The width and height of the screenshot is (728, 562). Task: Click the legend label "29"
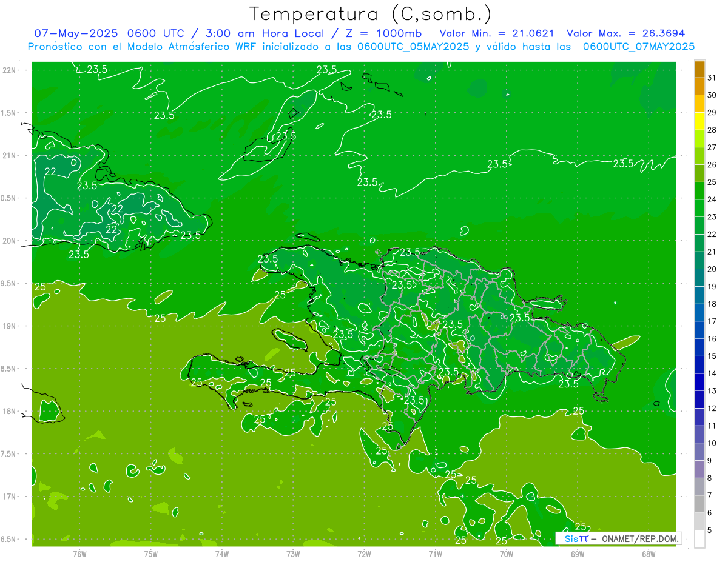(x=712, y=113)
